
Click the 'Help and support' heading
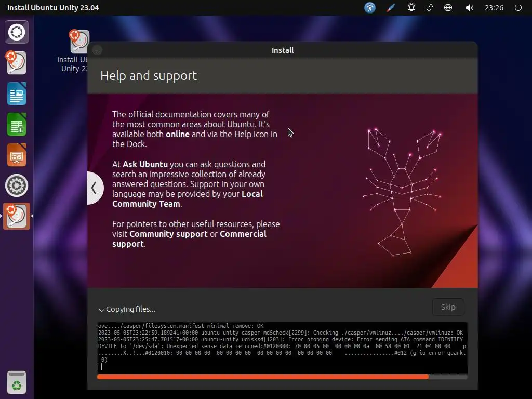point(149,76)
